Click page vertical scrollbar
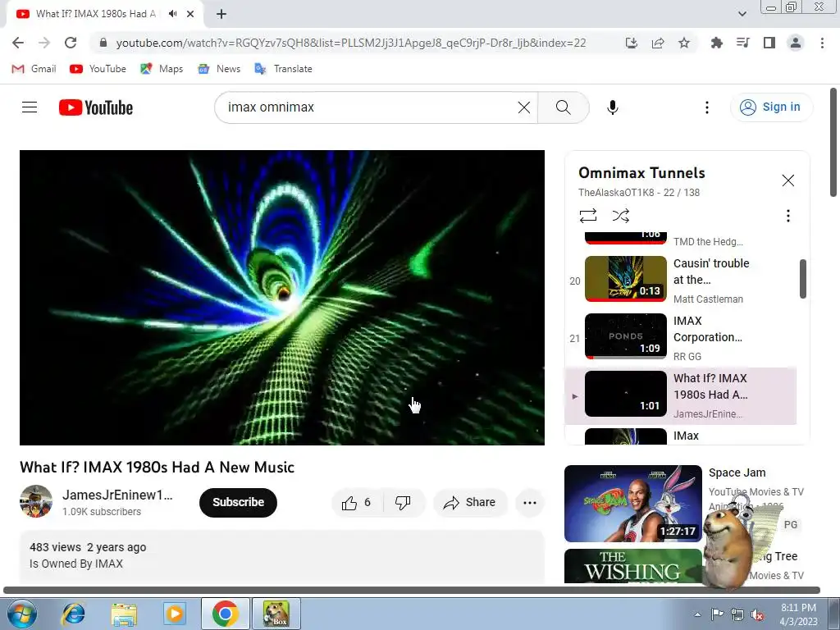 (833, 143)
